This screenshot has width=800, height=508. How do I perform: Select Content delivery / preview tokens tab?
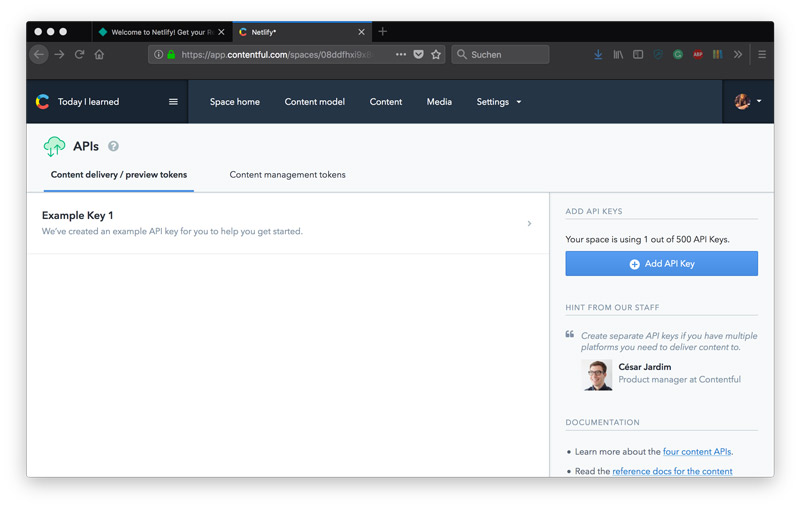tap(119, 174)
